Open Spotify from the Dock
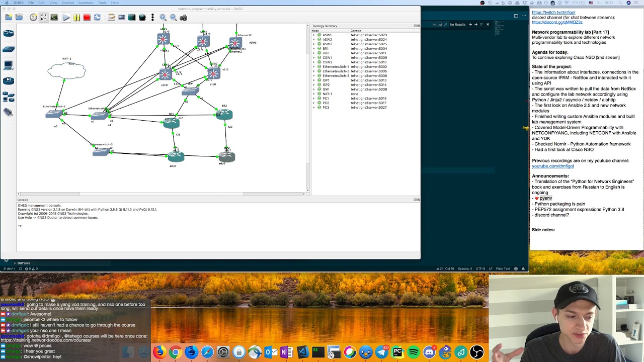Viewport: 644px width, 362px height. pyautogui.click(x=414, y=352)
